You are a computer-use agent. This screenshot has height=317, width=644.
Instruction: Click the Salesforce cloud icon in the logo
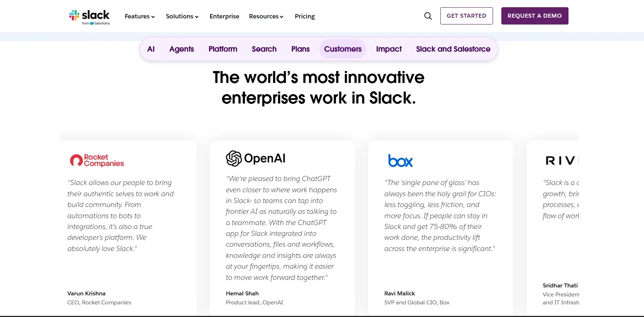pyautogui.click(x=91, y=23)
